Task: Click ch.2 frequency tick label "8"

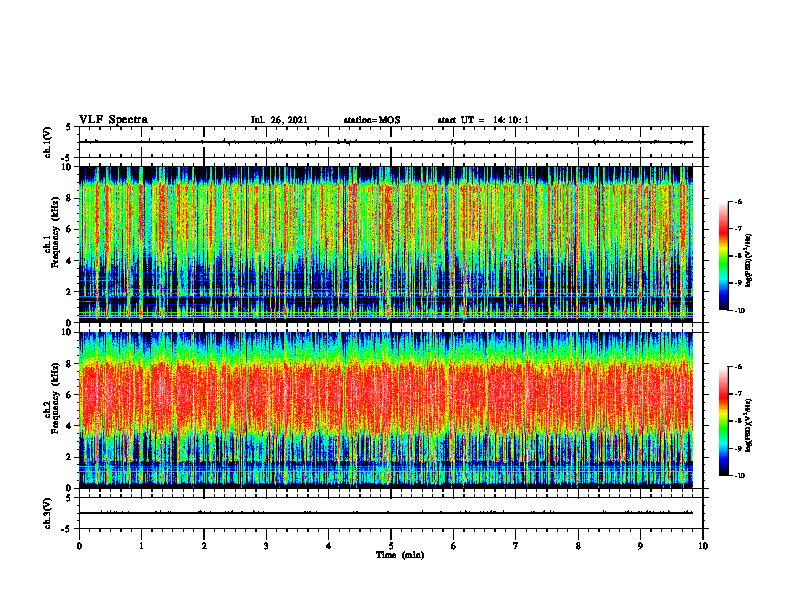Action: tap(70, 364)
